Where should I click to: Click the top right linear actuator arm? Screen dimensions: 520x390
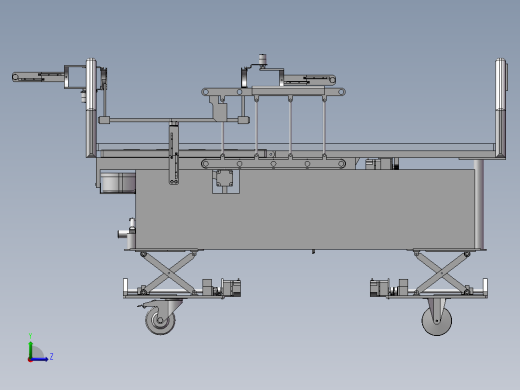point(309,80)
